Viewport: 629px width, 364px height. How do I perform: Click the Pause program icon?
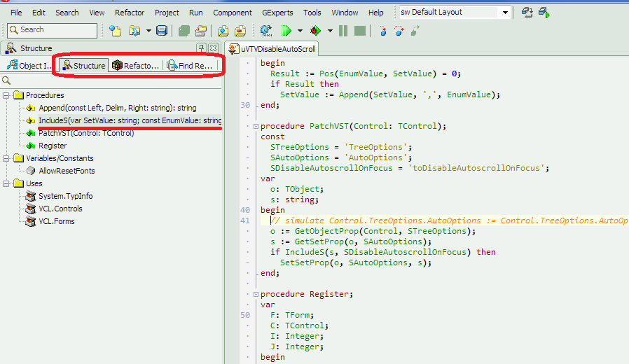[x=343, y=31]
